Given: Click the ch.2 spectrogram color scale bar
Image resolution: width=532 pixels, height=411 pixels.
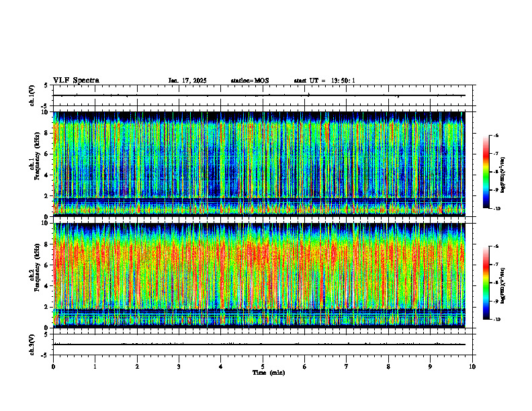Looking at the screenshot, I should pyautogui.click(x=486, y=283).
